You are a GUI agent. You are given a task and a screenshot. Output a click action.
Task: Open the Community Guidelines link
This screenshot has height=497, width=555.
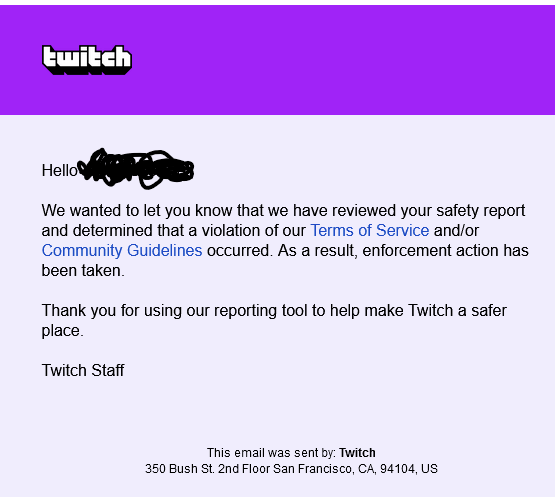(122, 251)
